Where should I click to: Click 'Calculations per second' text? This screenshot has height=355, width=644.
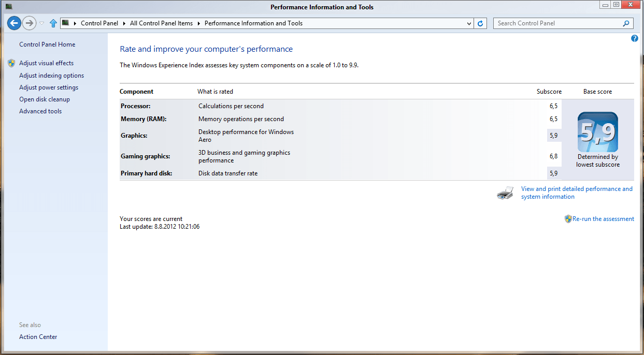pyautogui.click(x=231, y=106)
